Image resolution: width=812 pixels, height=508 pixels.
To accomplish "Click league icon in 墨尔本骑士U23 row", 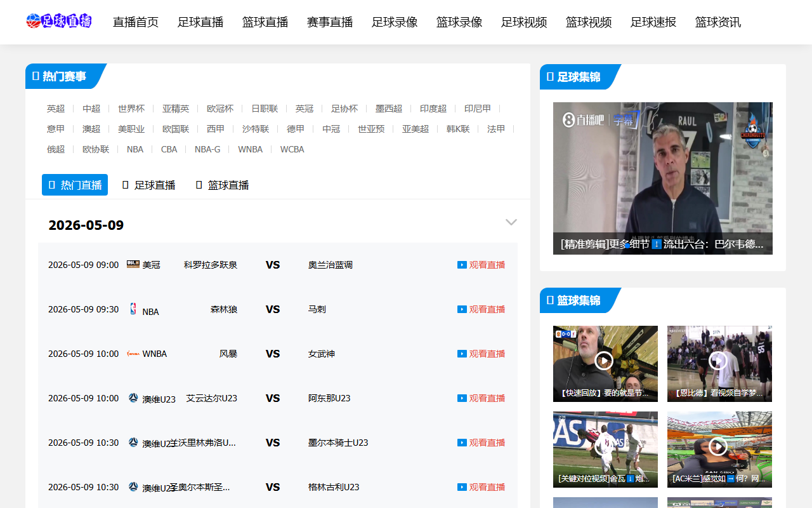I will coord(133,442).
